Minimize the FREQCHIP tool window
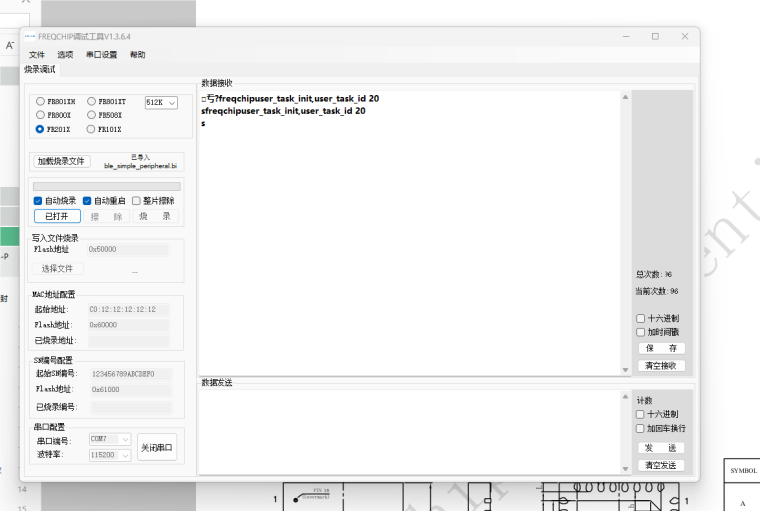760x511 pixels. pyautogui.click(x=626, y=36)
